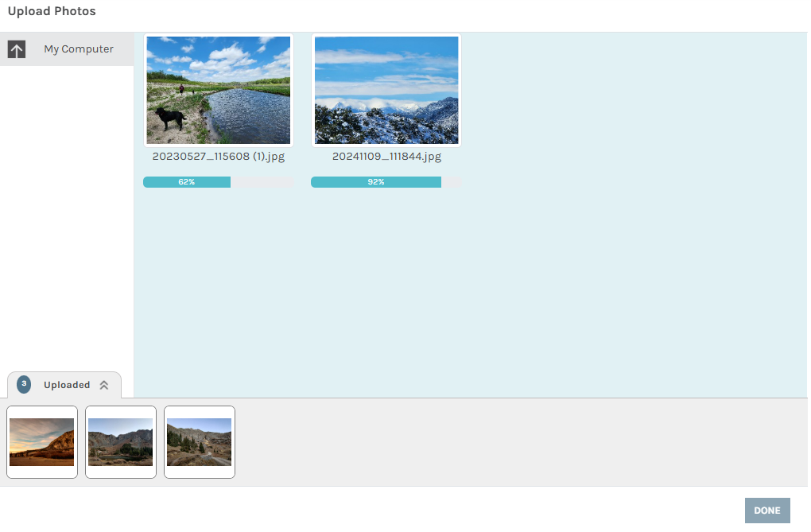Open the uploaded sunset cliff thumbnail
The height and width of the screenshot is (532, 811).
[x=42, y=442]
